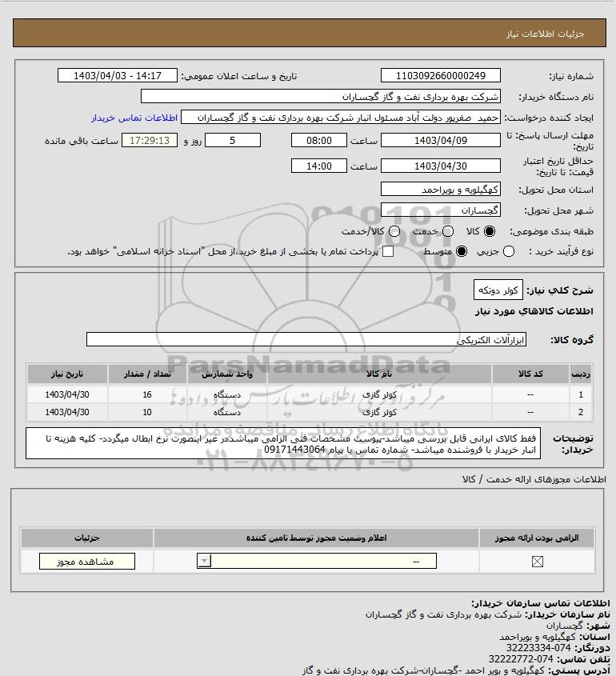Click the جزئیات column header

point(87,538)
